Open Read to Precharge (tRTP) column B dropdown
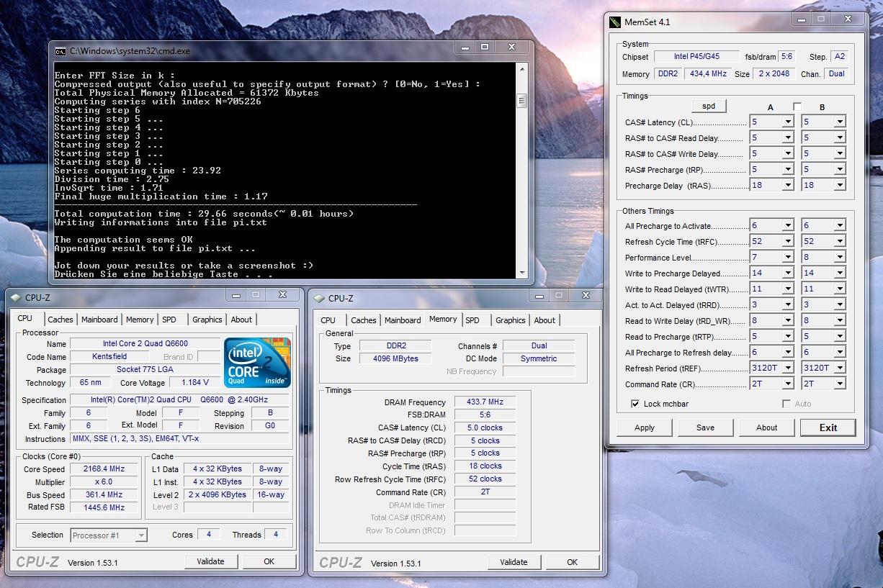The image size is (883, 588). tap(839, 337)
